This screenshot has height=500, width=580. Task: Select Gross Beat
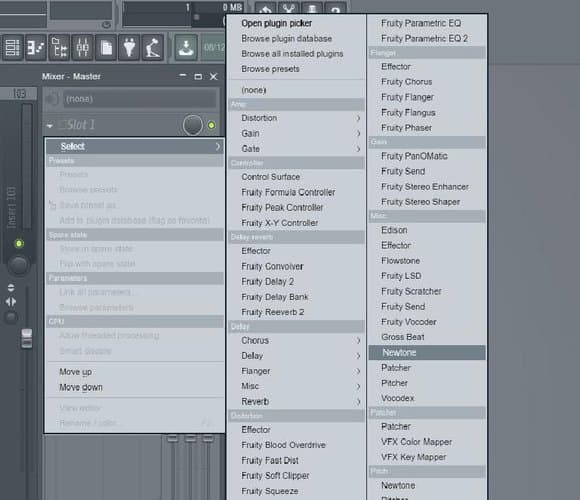coord(427,337)
